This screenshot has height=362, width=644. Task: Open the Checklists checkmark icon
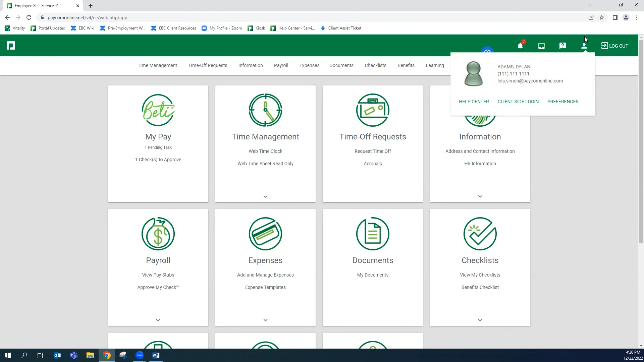click(480, 234)
